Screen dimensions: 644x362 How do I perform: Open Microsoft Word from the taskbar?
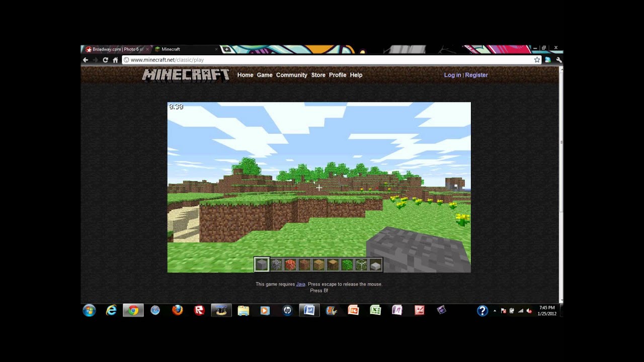309,310
